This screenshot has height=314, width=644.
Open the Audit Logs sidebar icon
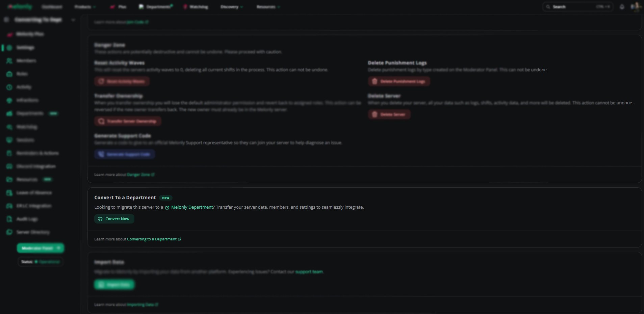tap(9, 219)
